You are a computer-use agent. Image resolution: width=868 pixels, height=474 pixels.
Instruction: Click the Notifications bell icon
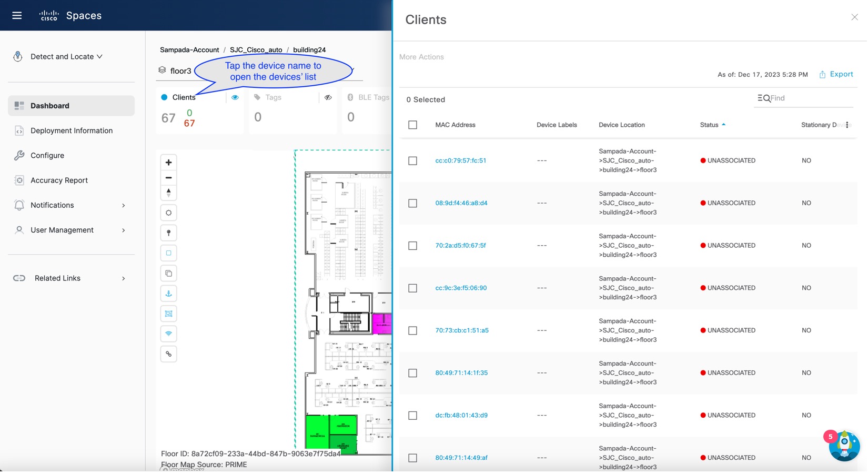pyautogui.click(x=19, y=205)
